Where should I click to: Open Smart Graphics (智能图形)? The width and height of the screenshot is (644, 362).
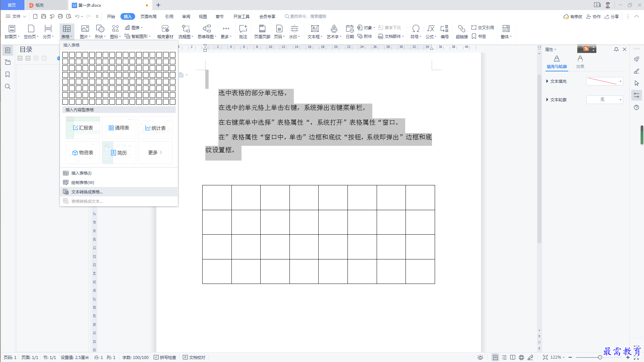(138, 36)
